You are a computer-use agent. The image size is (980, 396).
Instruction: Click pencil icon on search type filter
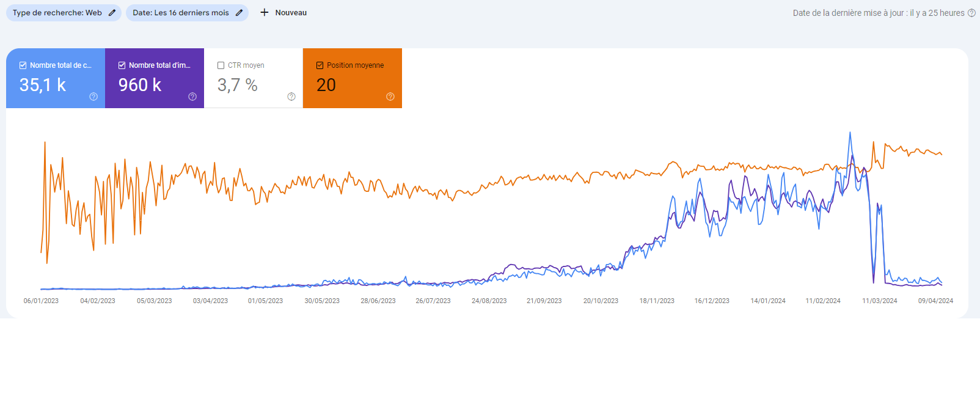coord(112,13)
